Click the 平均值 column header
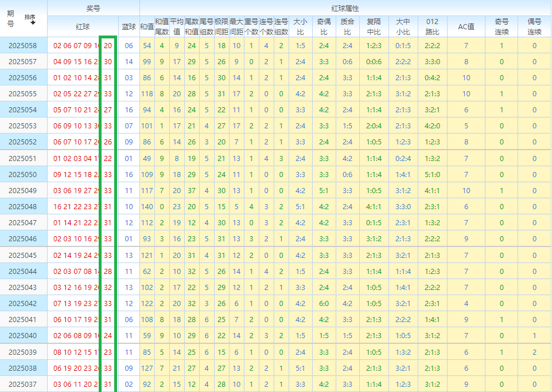The width and height of the screenshot is (552, 392). click(177, 26)
